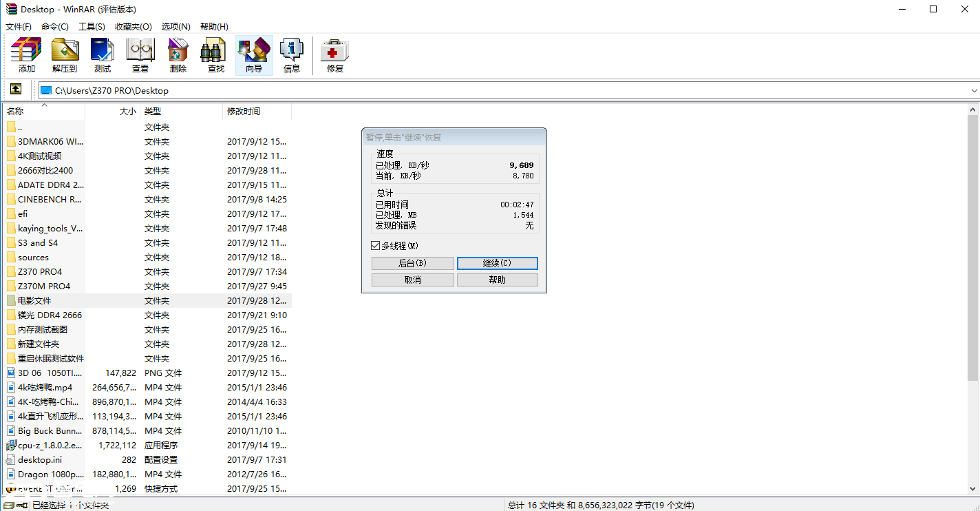Screen dimensions: 980x511
Task: Open the 工具(S) menu
Action: (92, 26)
